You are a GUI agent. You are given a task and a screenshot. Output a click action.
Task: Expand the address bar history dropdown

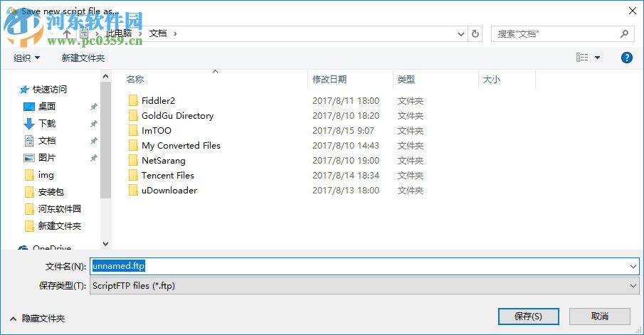pos(461,34)
